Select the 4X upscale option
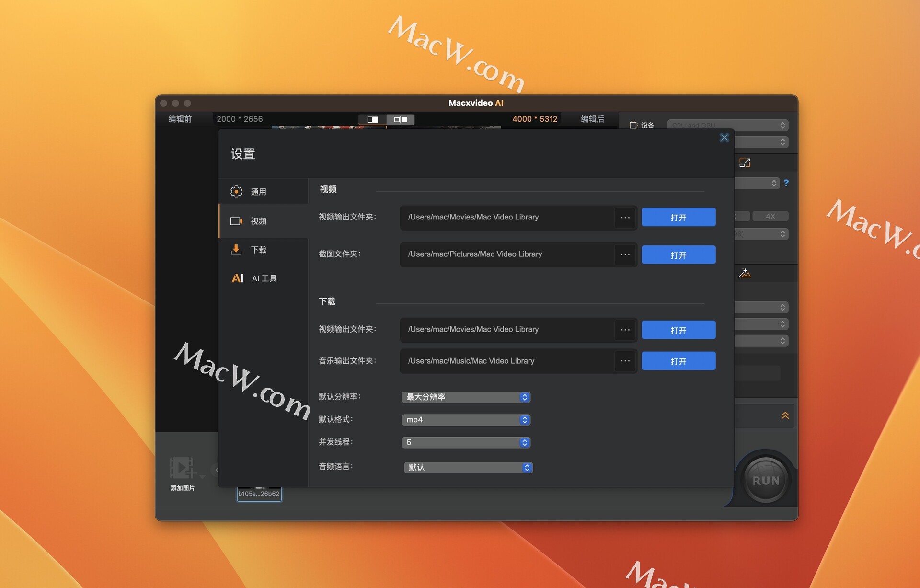 pos(770,216)
